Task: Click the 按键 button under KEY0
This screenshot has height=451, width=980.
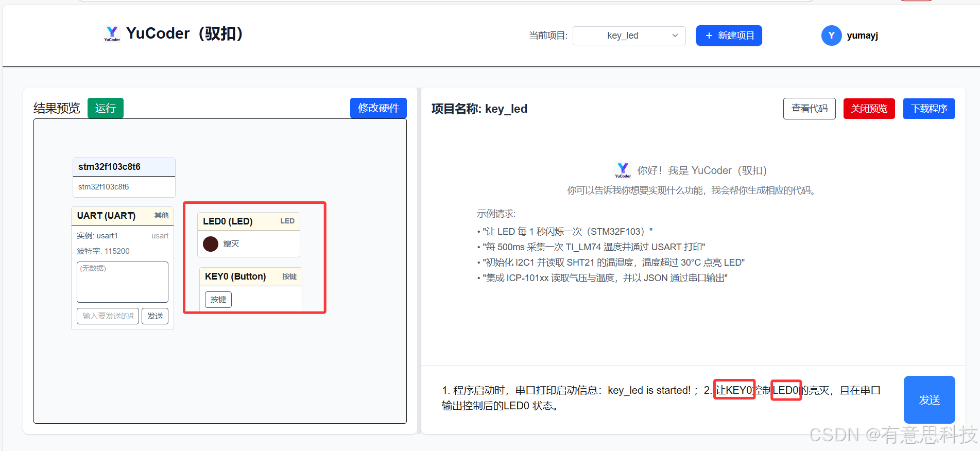Action: 218,300
